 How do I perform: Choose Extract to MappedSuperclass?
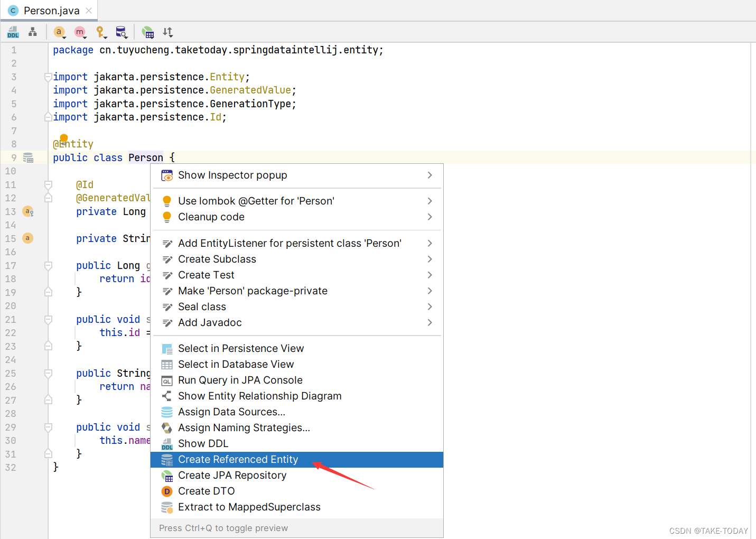297,507
